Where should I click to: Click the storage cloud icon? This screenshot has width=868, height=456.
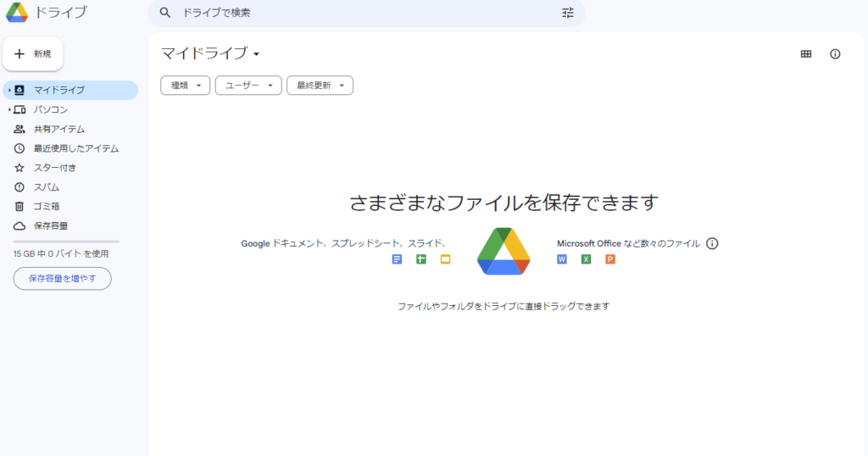coord(19,225)
